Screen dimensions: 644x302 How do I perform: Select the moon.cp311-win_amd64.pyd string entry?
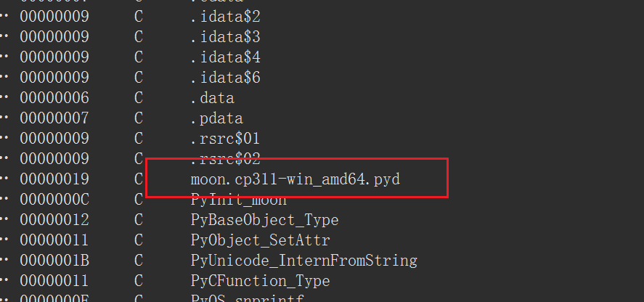click(295, 179)
